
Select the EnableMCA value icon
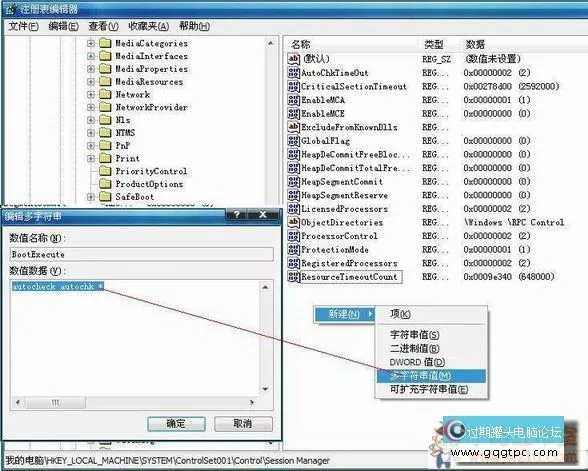click(294, 100)
